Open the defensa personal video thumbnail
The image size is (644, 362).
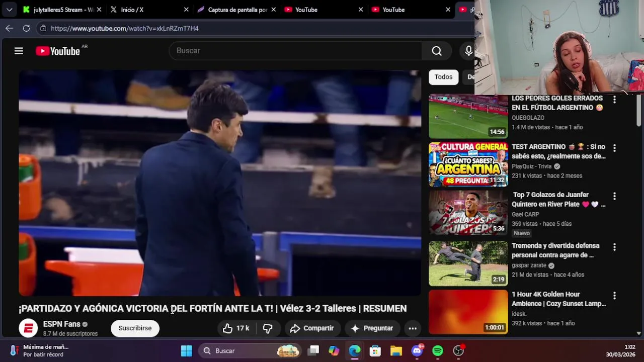[x=468, y=263]
